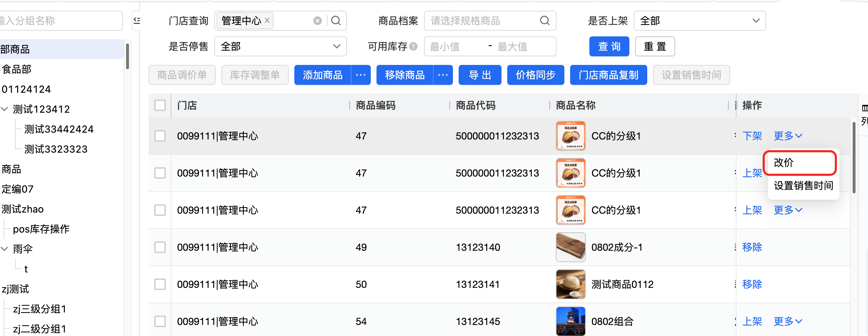Open more options next to 添加商品
The width and height of the screenshot is (868, 336).
(361, 75)
